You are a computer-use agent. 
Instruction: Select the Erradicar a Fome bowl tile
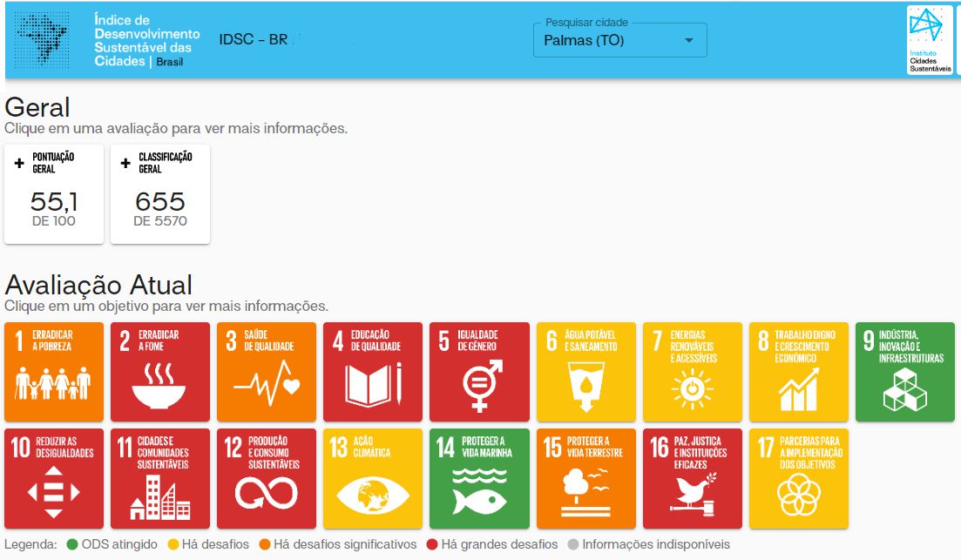click(160, 372)
